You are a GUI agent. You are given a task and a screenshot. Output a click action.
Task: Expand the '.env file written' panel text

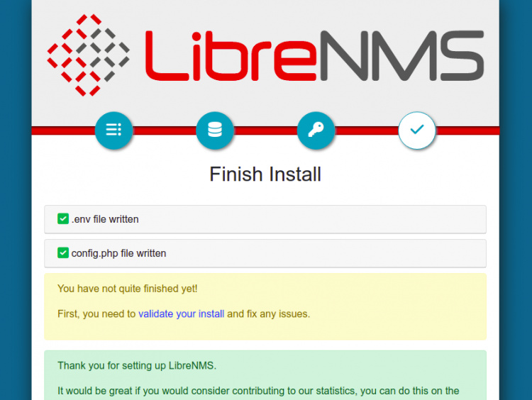pos(105,219)
